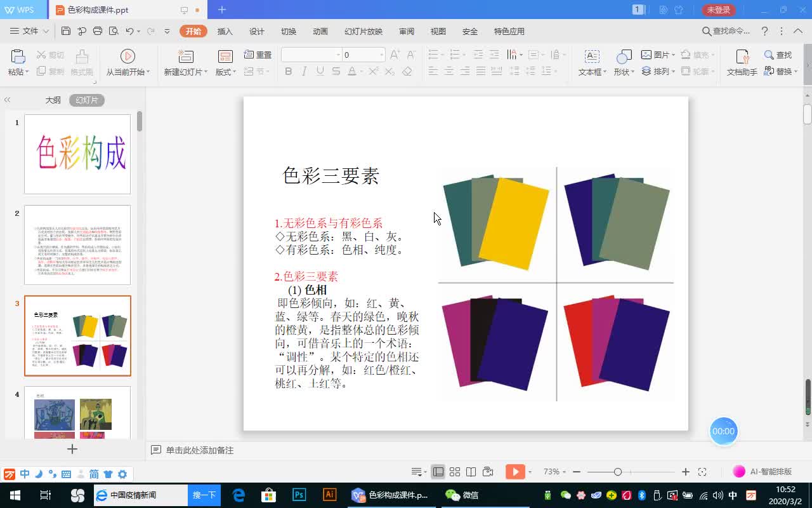Toggle Subscript formatting
Screen dimensions: 812x508
[x=390, y=71]
